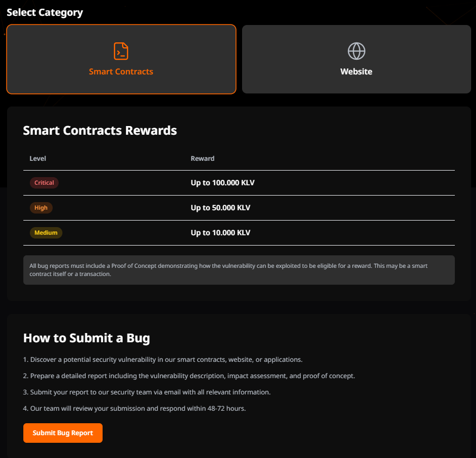Click the globe icon on the Website card
Viewport: 476px width, 458px height.
click(356, 50)
